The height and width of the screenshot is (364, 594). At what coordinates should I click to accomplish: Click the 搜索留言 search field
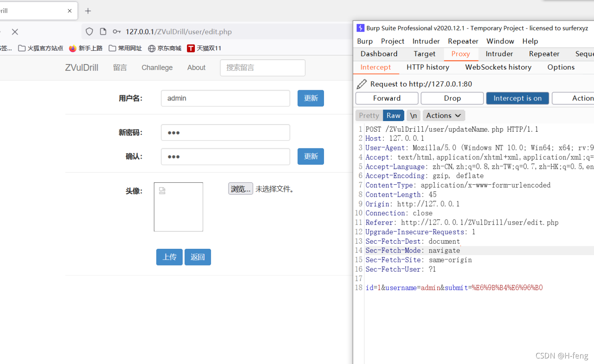click(x=263, y=68)
